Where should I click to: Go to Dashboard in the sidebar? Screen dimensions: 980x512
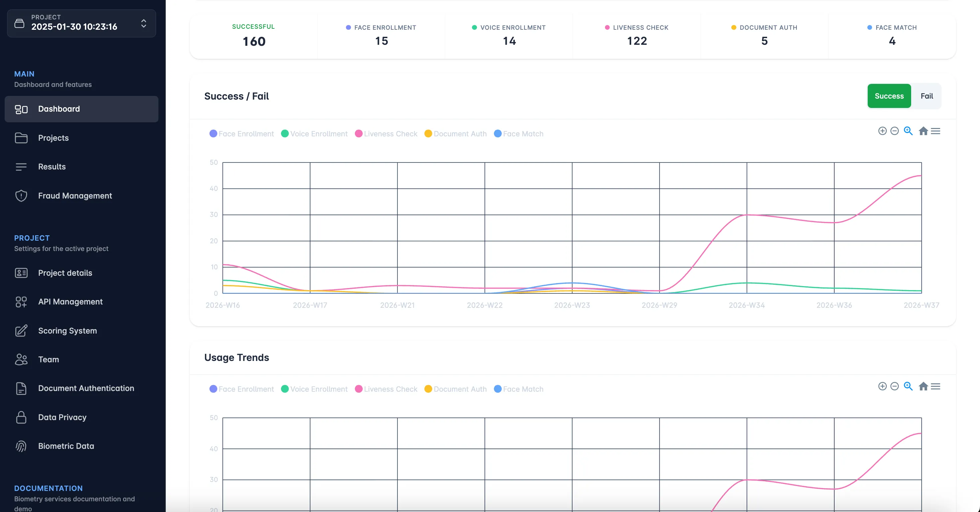click(x=82, y=109)
